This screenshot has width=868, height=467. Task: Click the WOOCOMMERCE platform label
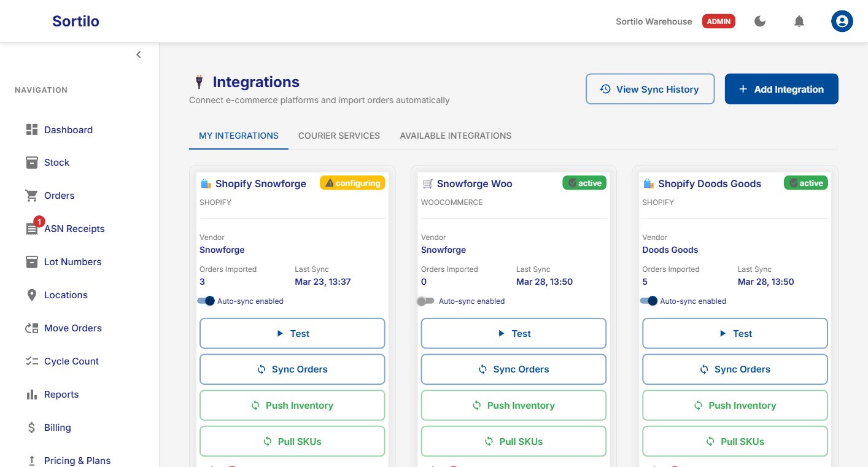452,202
